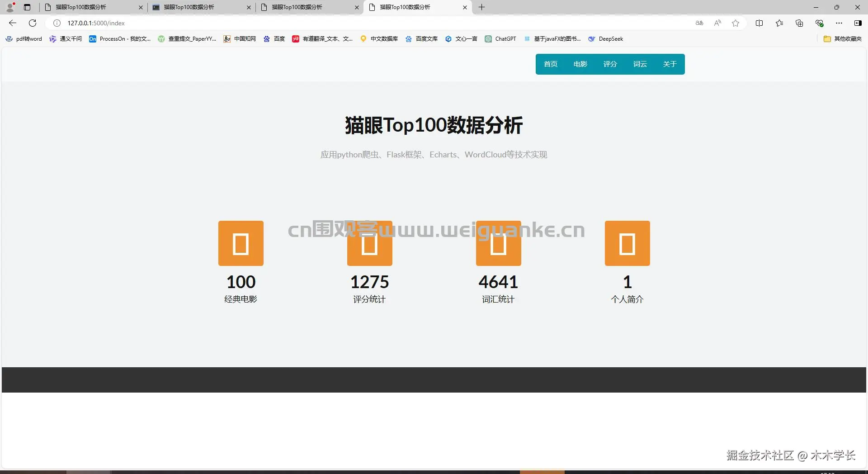Viewport: 868px width, 474px height.
Task: Click the subtitle mentioning Flask框架 and Echarts
Action: (x=434, y=155)
